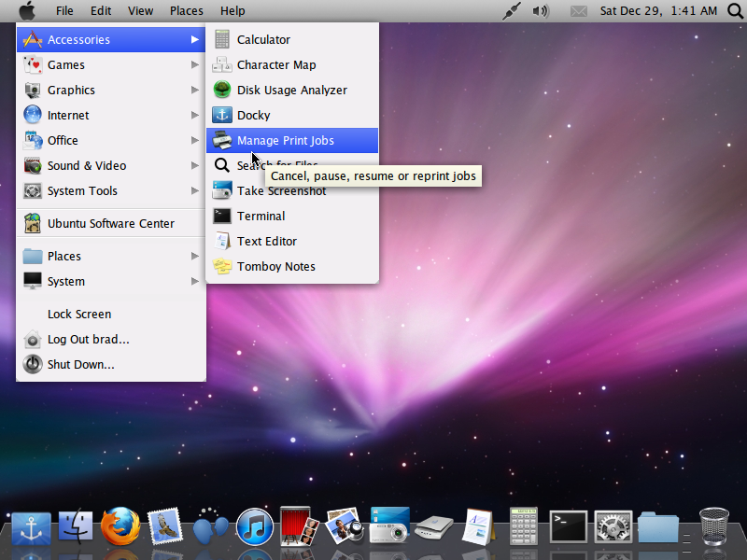
Task: Expand the Sound & Video submenu arrow
Action: [195, 166]
